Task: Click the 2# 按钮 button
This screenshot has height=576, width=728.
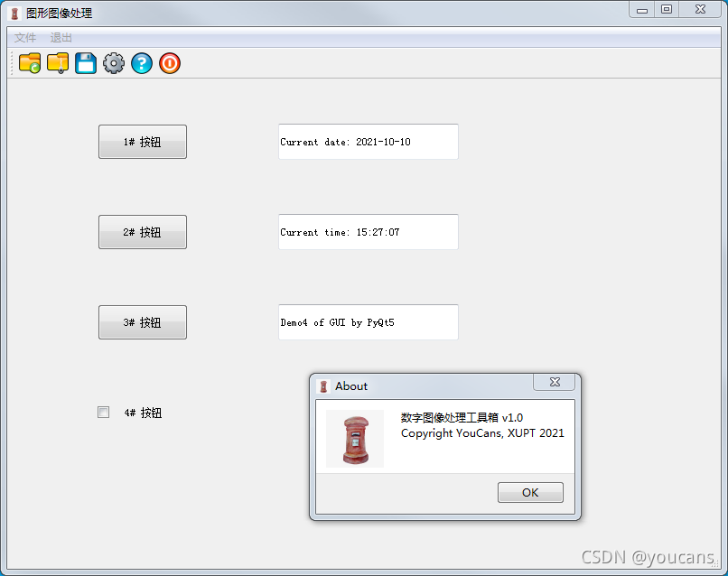Action: [x=143, y=232]
